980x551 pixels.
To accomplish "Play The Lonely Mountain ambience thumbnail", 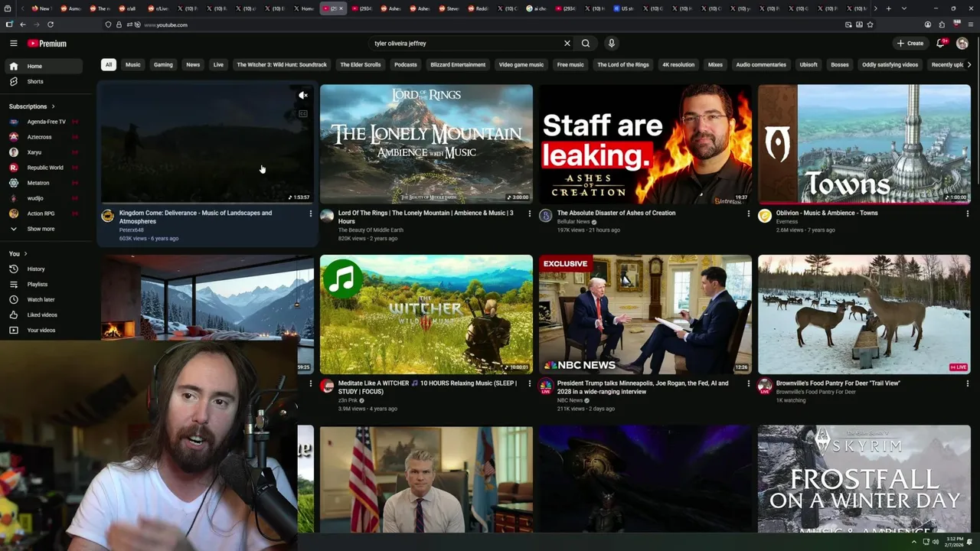I will 426,144.
